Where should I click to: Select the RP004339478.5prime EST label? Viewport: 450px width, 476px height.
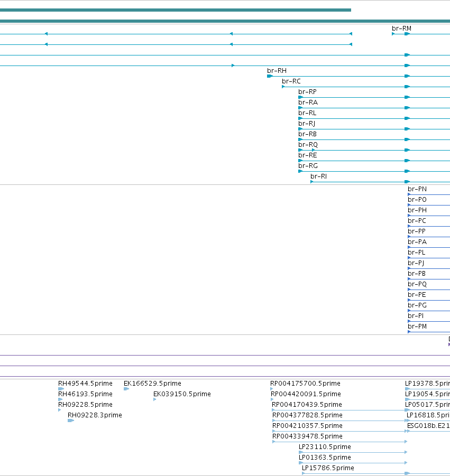click(307, 436)
